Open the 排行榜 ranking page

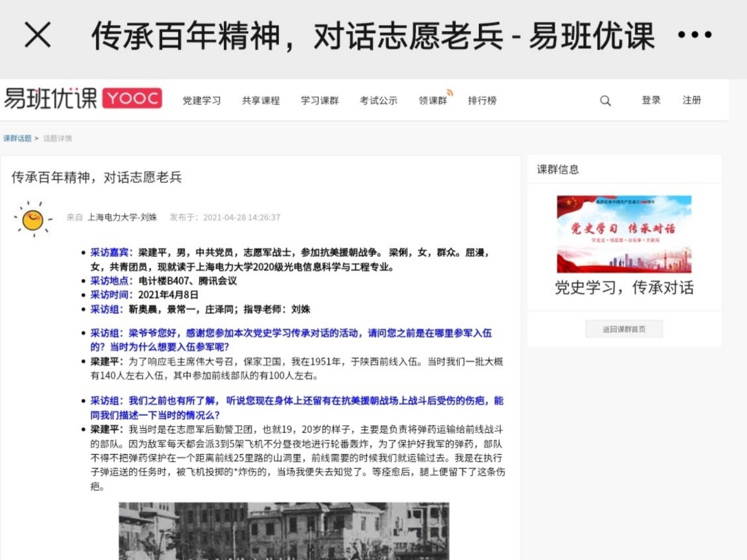tap(482, 101)
